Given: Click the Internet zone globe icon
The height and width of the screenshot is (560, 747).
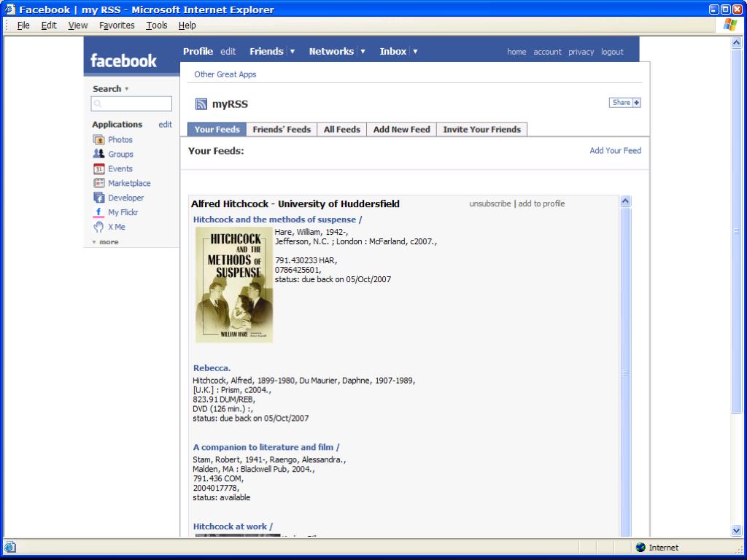Looking at the screenshot, I should tap(640, 547).
